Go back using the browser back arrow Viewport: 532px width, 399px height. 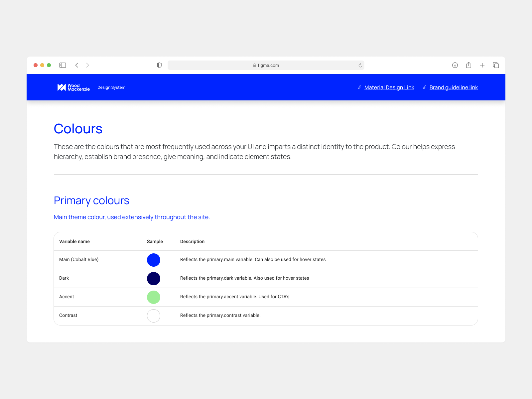tap(77, 65)
